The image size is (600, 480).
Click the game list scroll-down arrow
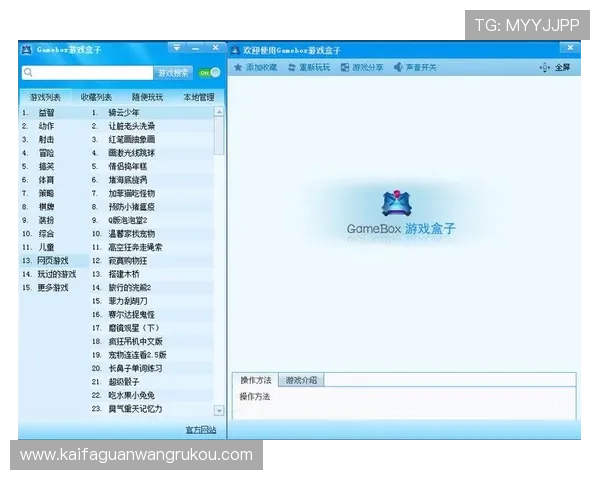coord(219,411)
